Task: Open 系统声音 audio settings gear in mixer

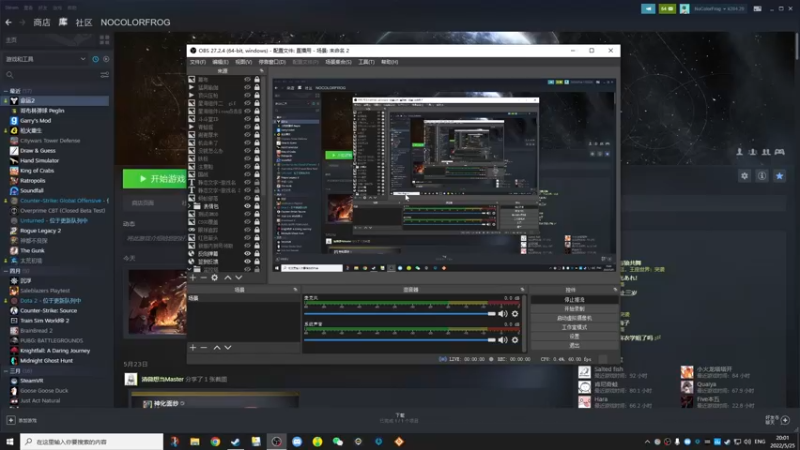Action: [515, 340]
